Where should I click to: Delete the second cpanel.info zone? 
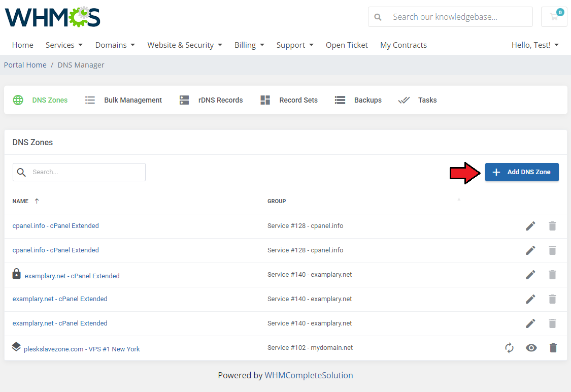552,250
